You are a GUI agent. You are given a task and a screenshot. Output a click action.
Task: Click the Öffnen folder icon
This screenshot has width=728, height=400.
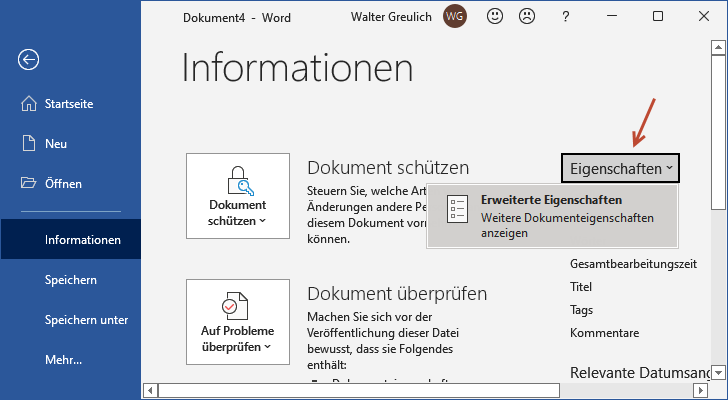(x=28, y=184)
